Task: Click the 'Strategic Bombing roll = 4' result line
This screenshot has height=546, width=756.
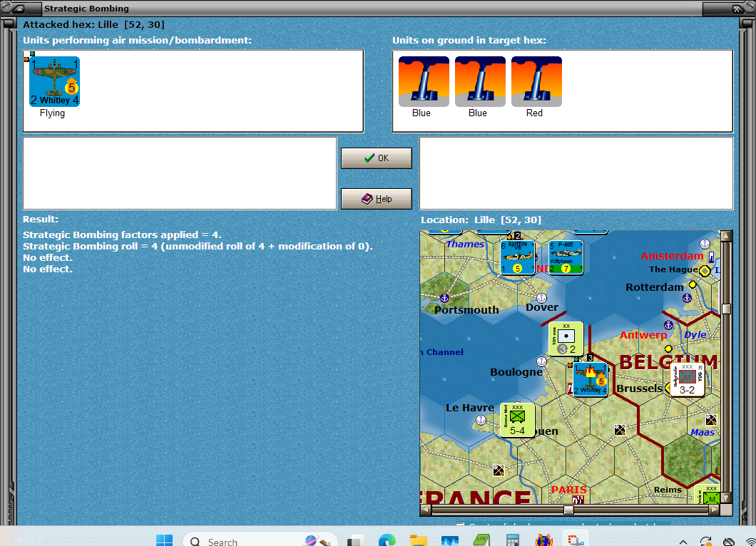Action: coord(198,246)
